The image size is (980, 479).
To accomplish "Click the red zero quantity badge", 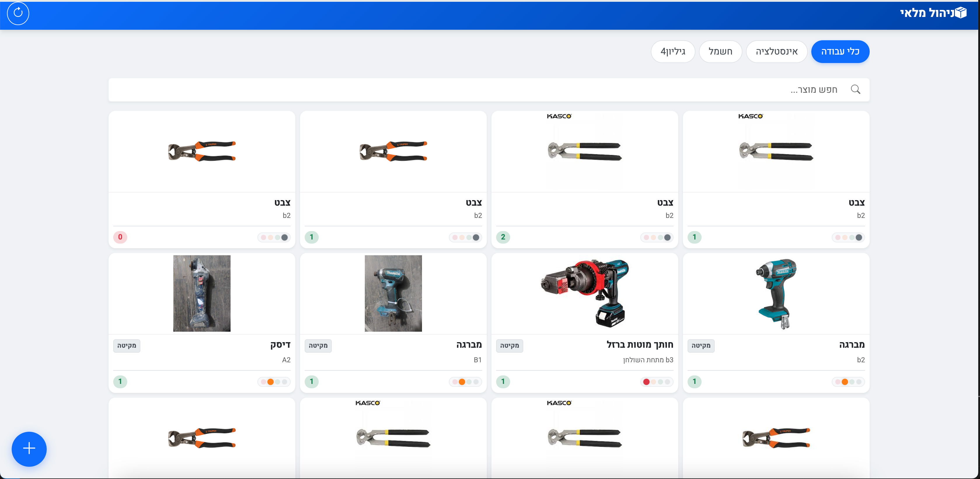I will pyautogui.click(x=120, y=237).
